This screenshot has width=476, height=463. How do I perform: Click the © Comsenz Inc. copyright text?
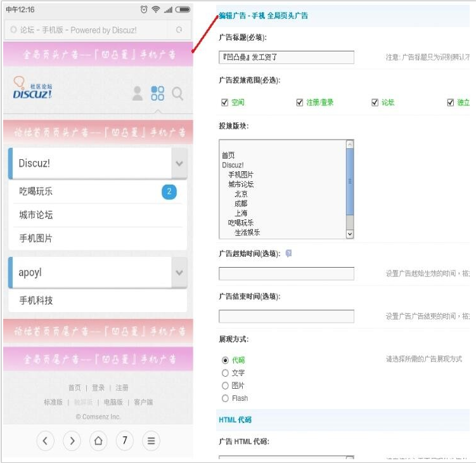click(98, 417)
